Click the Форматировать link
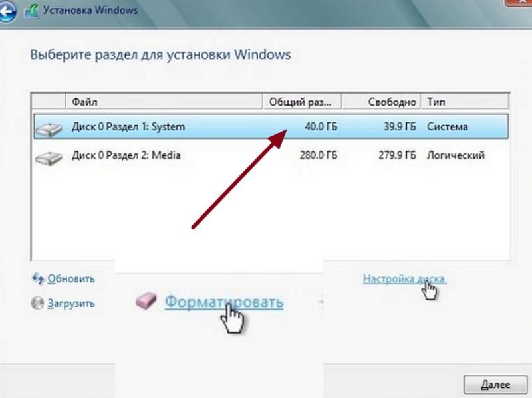This screenshot has width=532, height=398. (x=224, y=302)
